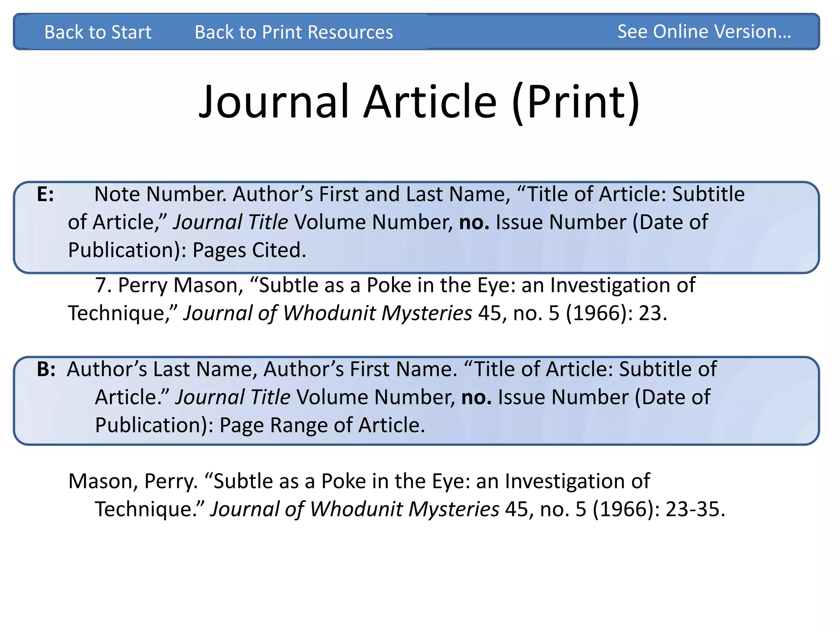This screenshot has height=630, width=840.
Task: Click Journal of Whodunit Mysteries in endnote example
Action: (327, 313)
